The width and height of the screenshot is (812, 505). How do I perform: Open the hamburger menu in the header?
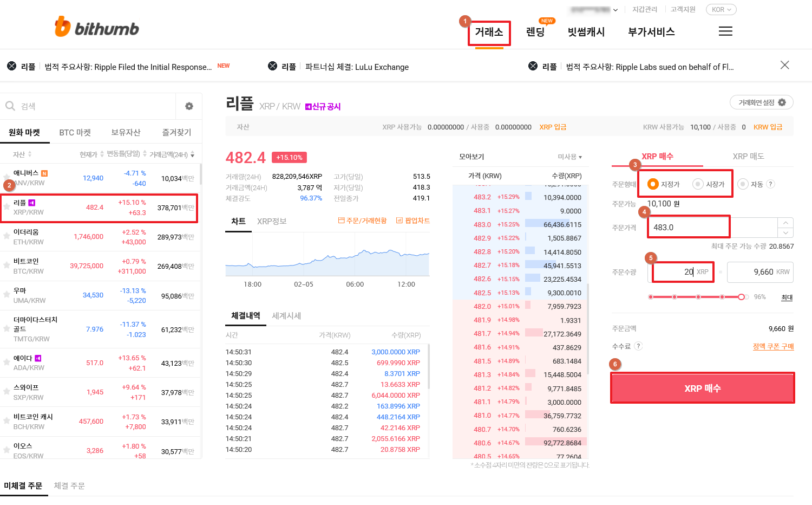pos(725,31)
